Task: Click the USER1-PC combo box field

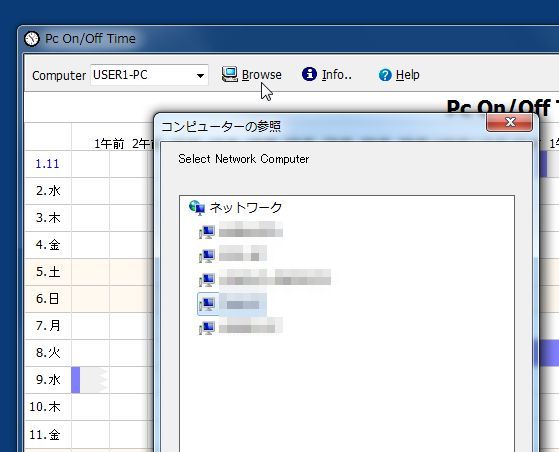Action: (x=149, y=75)
